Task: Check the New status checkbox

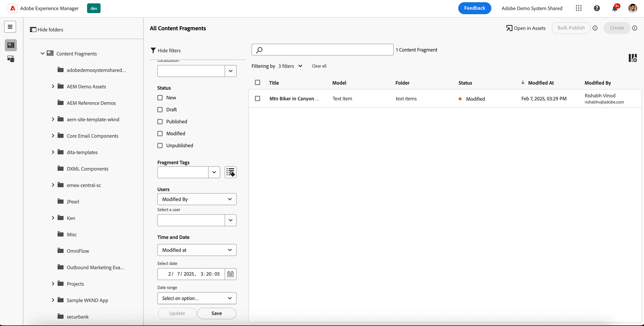Action: tap(160, 98)
